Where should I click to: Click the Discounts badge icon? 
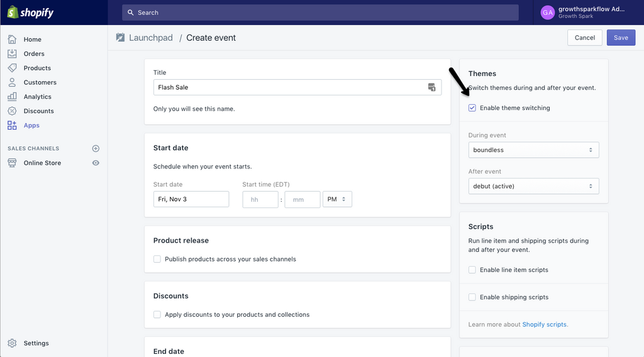(12, 111)
